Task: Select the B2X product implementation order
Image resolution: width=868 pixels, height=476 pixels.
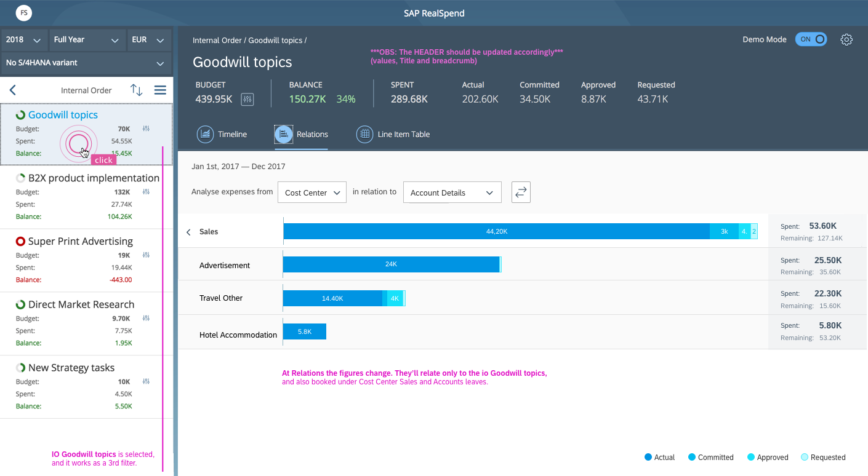Action: pyautogui.click(x=86, y=197)
